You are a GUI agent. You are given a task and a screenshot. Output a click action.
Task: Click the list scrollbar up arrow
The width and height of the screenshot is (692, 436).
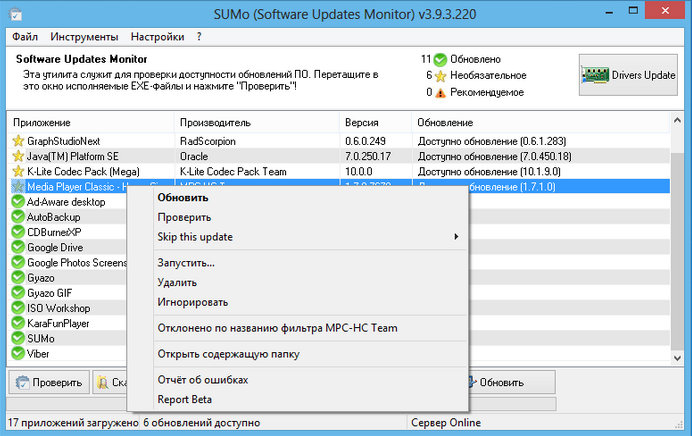click(677, 120)
